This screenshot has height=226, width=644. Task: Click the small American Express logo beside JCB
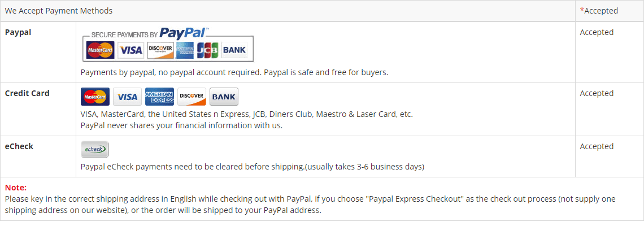[x=185, y=50]
